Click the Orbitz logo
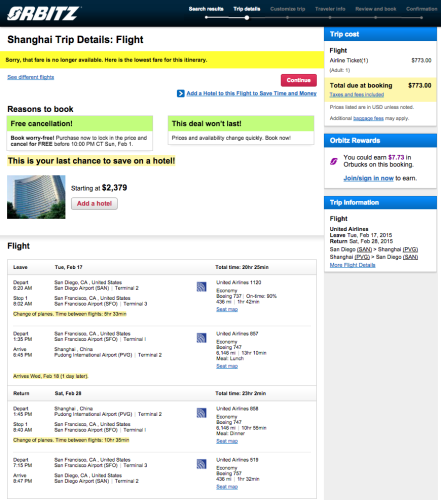The height and width of the screenshot is (500, 441). pyautogui.click(x=43, y=13)
